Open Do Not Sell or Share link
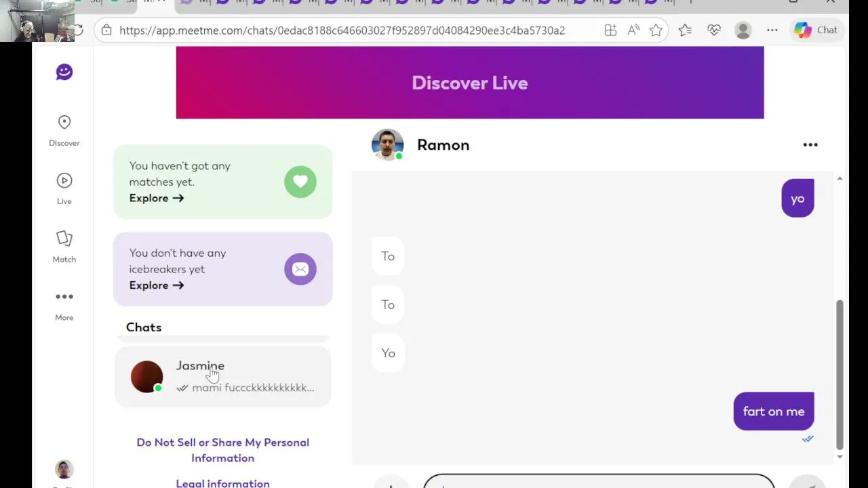Viewport: 868px width, 488px height. tap(222, 450)
